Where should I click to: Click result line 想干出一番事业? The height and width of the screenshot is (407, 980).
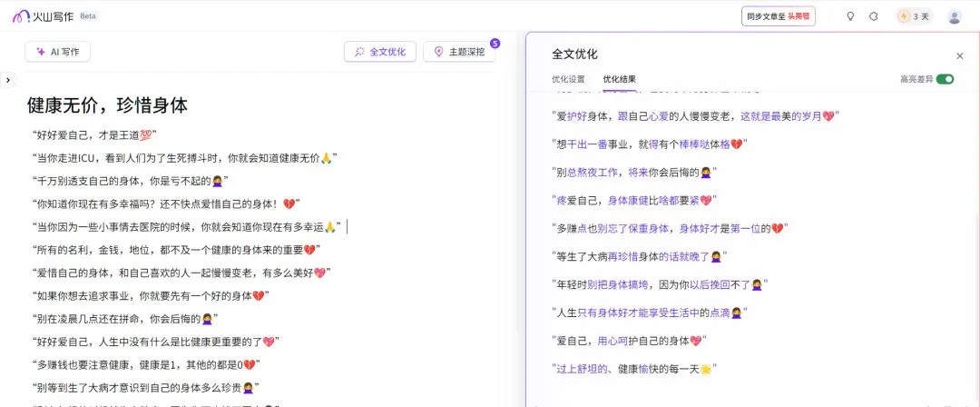650,144
